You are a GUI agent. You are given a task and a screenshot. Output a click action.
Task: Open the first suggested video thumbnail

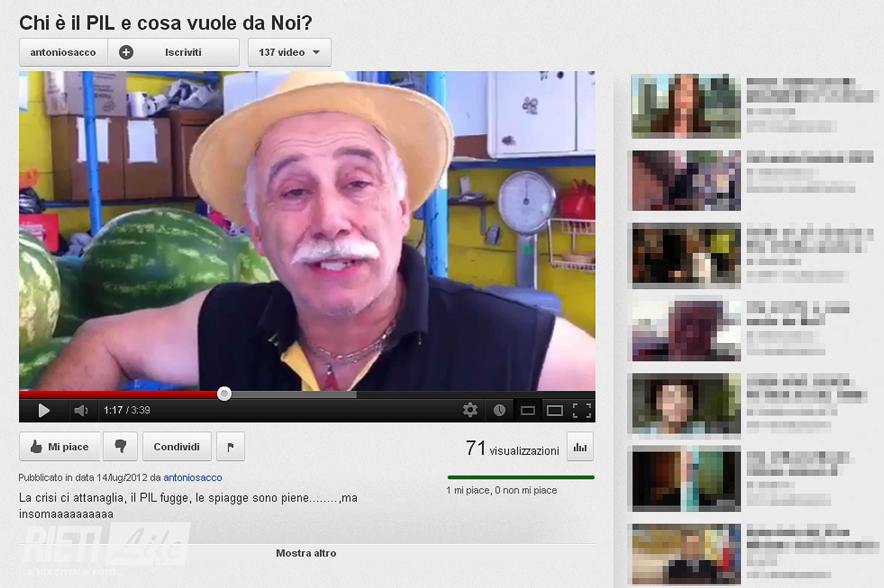click(x=686, y=106)
